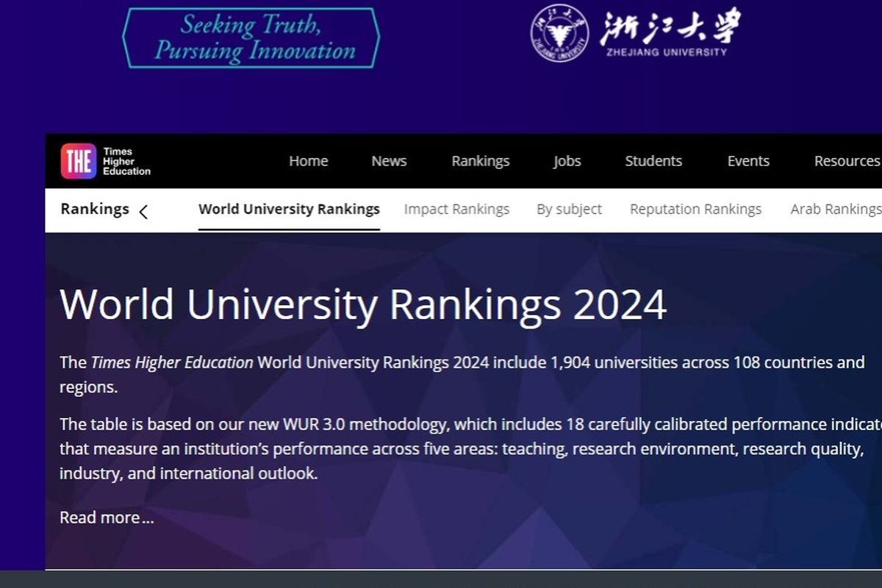Click the Zhejiang University Chinese name text
Screen dimensions: 882x588
[670, 26]
